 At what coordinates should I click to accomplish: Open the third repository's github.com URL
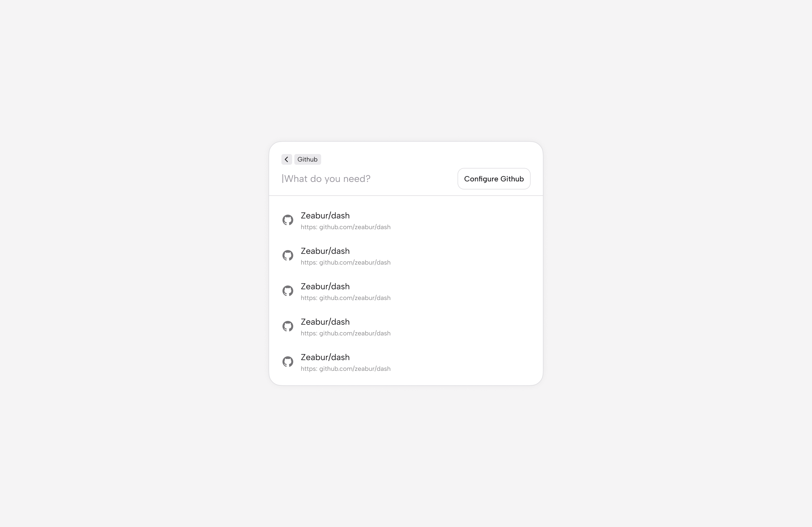coord(346,298)
